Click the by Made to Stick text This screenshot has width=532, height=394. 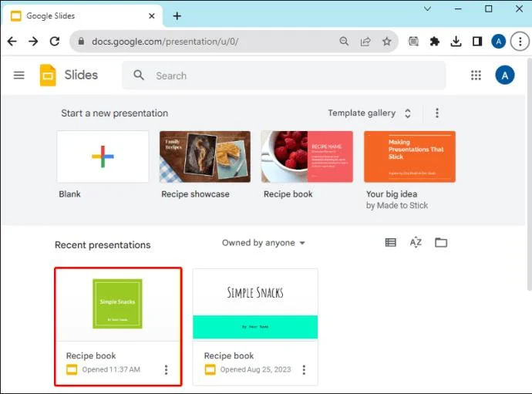pyautogui.click(x=397, y=205)
